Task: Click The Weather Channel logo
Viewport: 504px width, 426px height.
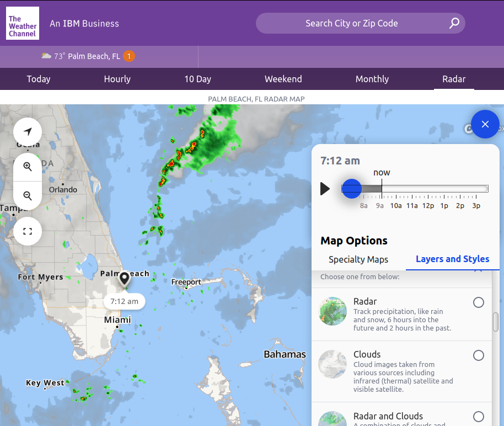Action: (23, 23)
